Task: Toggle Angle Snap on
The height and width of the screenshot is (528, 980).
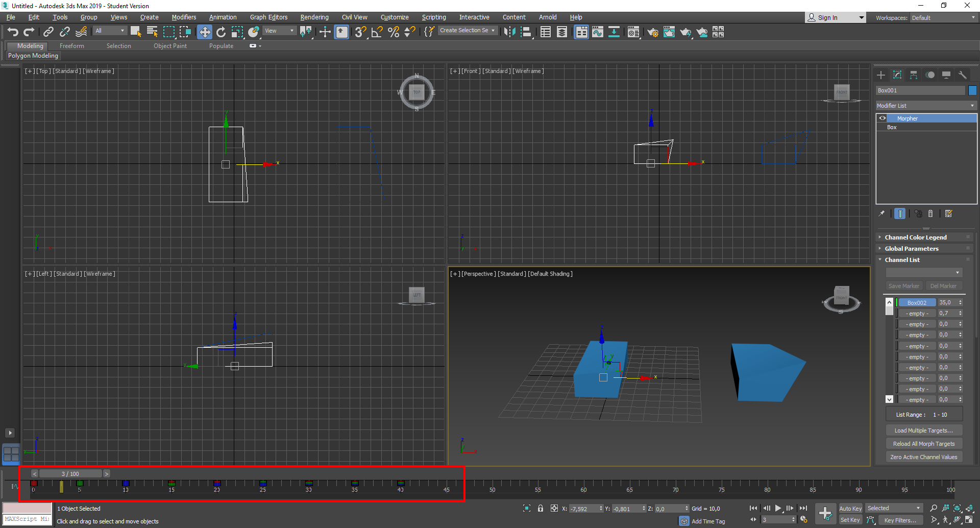Action: click(377, 32)
